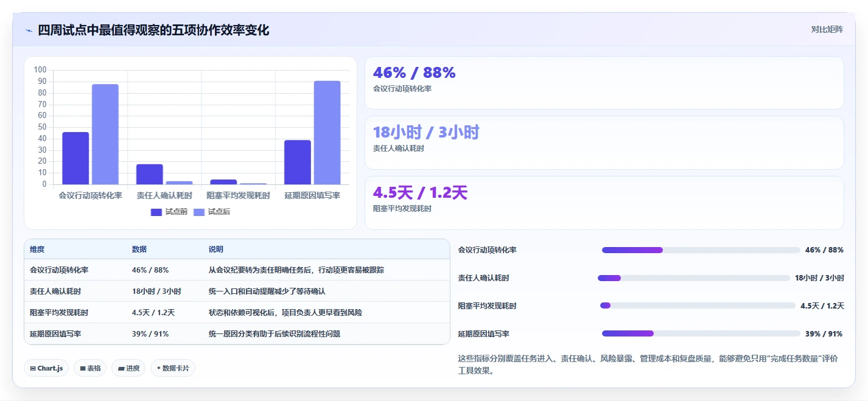868x401 pixels.
Task: Click the 对比矩阵 label in the header
Action: pyautogui.click(x=827, y=29)
